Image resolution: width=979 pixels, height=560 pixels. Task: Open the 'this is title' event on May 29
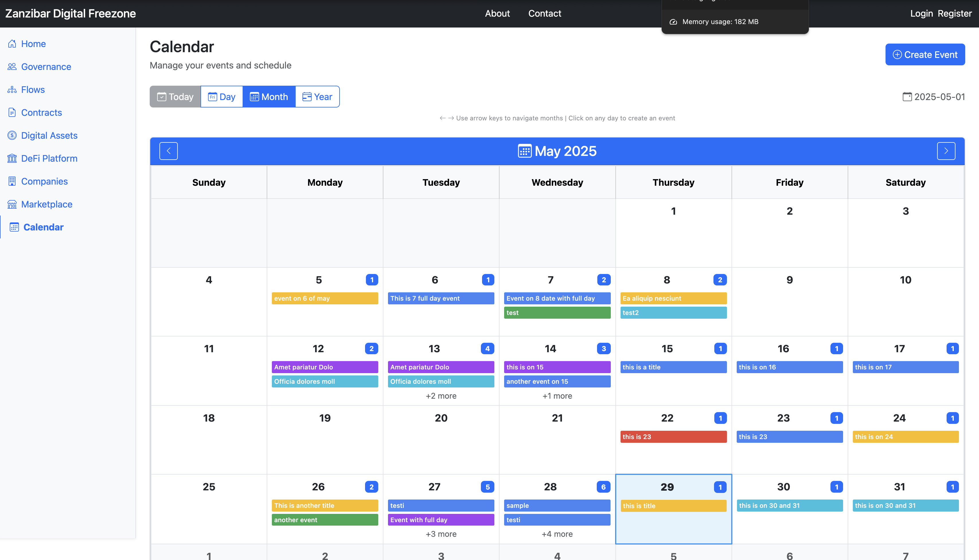(x=673, y=506)
